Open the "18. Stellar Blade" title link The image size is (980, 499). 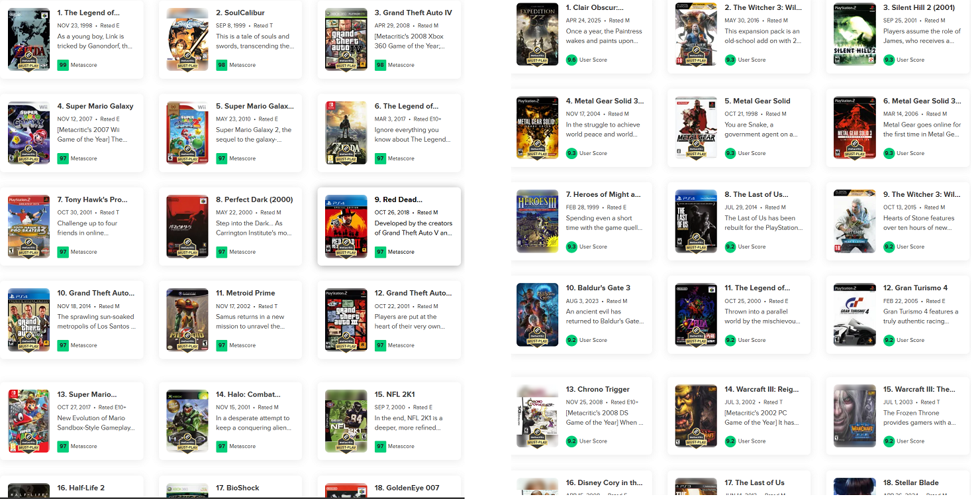911,482
